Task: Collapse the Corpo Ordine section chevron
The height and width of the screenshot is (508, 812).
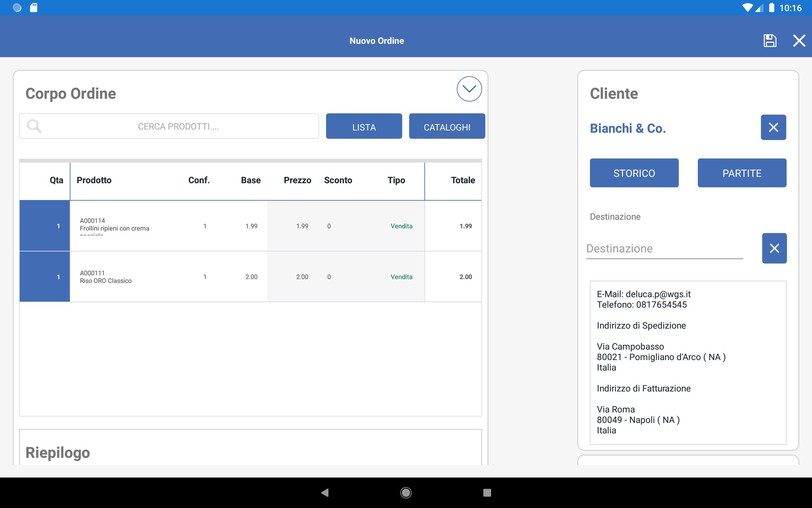Action: coord(469,89)
